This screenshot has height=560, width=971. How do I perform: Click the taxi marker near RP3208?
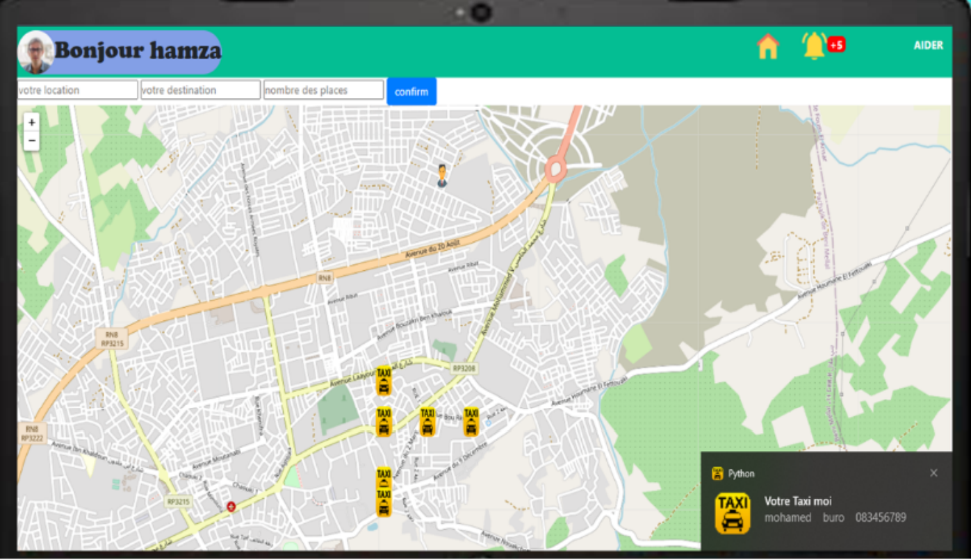tap(471, 420)
